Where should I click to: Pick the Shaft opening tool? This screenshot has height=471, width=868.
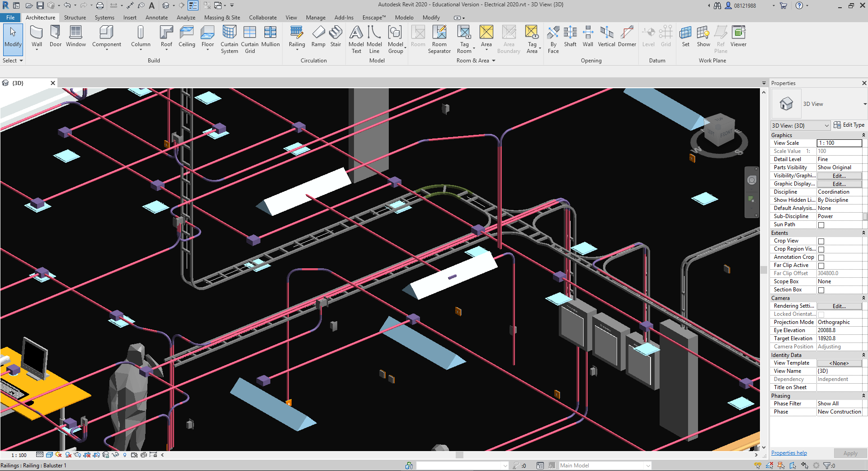(570, 36)
